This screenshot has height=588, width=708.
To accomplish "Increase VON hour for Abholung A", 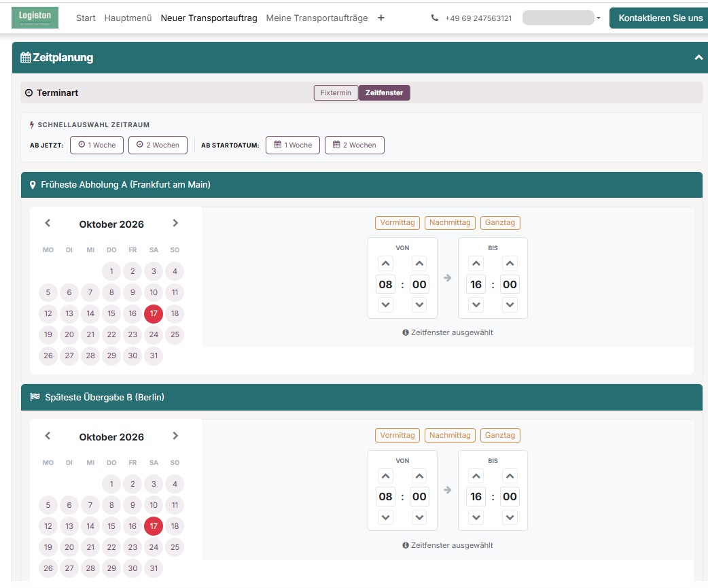I will tap(386, 263).
